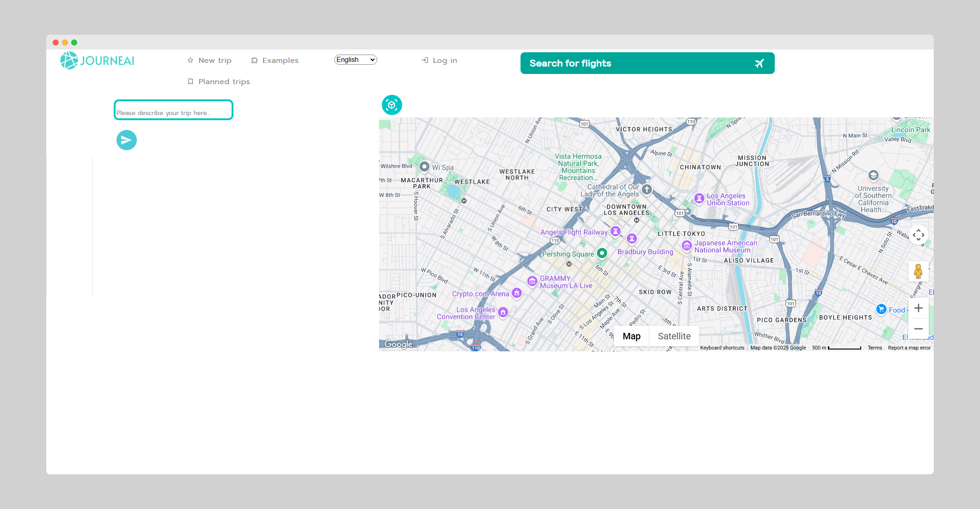Select the Angels Flight Railway marker

[615, 231]
